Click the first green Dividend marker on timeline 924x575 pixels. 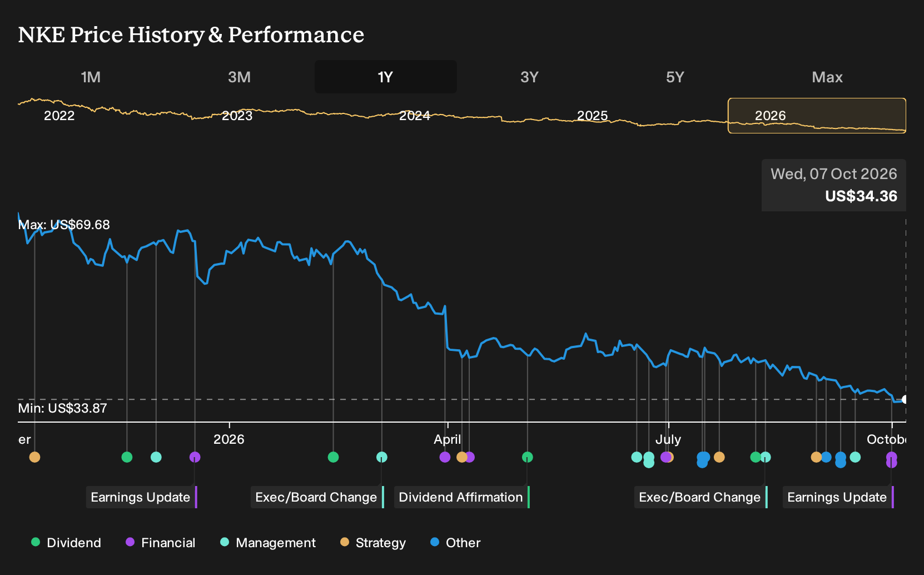pyautogui.click(x=127, y=457)
